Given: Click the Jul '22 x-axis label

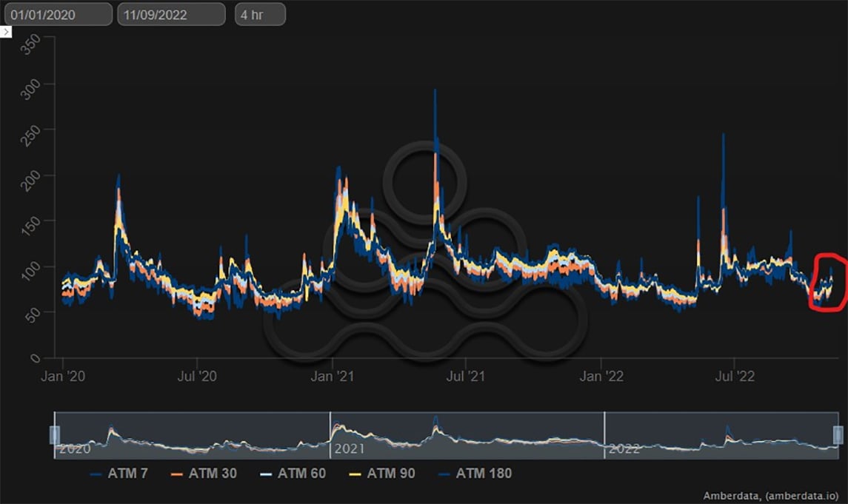Looking at the screenshot, I should pyautogui.click(x=735, y=376).
